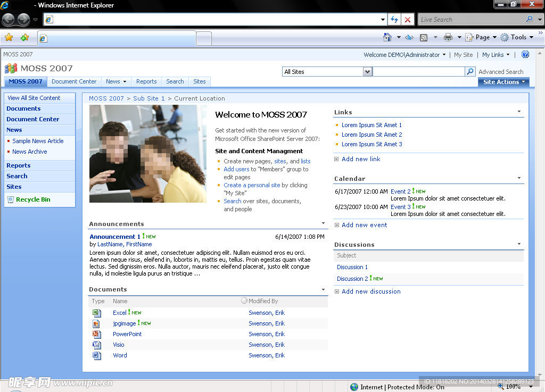Click the Refresh page icon
This screenshot has width=545, height=392.
point(394,20)
